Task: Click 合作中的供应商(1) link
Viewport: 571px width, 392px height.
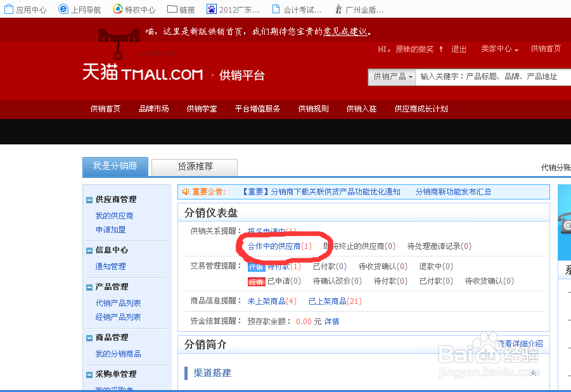Action: 279,246
